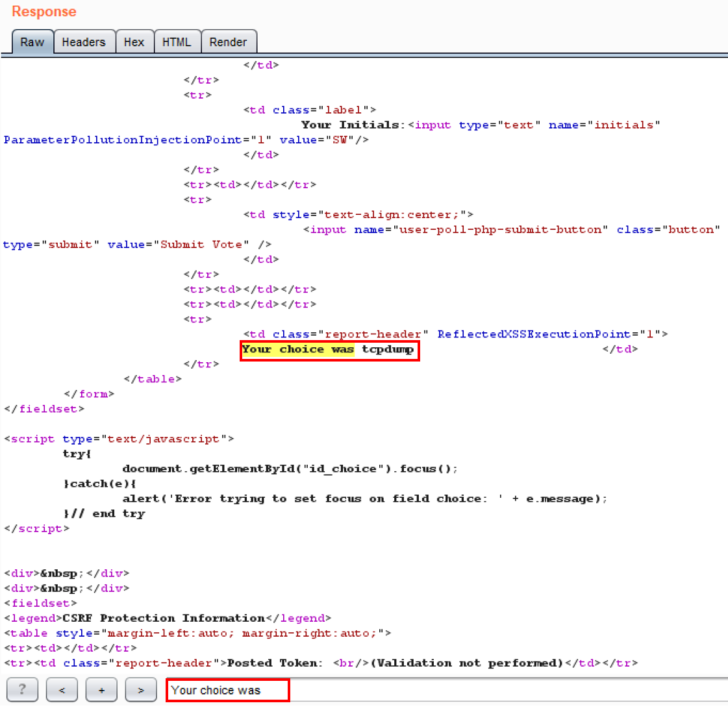This screenshot has width=728, height=712.
Task: Click the document.getElementById code line
Action: (290, 469)
